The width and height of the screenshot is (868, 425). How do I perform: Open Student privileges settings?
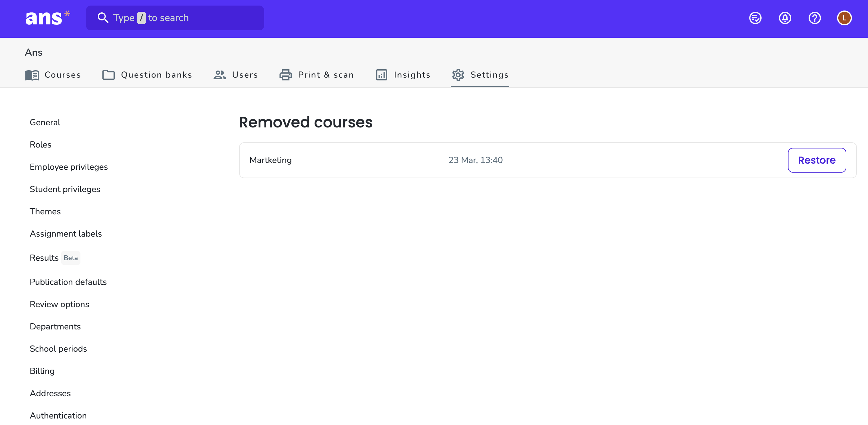(x=65, y=189)
